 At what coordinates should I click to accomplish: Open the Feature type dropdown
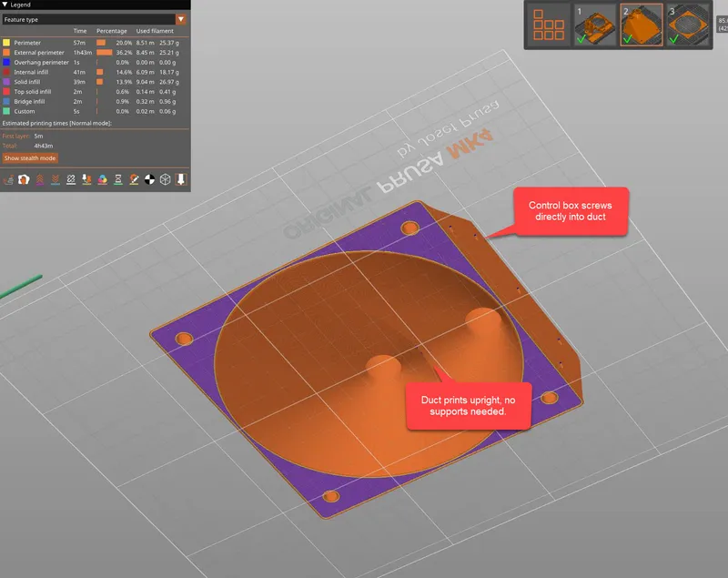95,19
